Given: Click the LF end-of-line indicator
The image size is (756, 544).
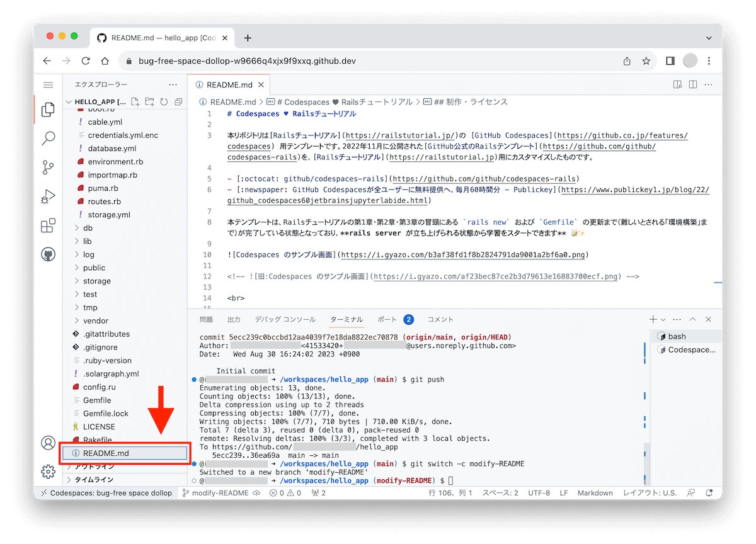Looking at the screenshot, I should (x=563, y=493).
